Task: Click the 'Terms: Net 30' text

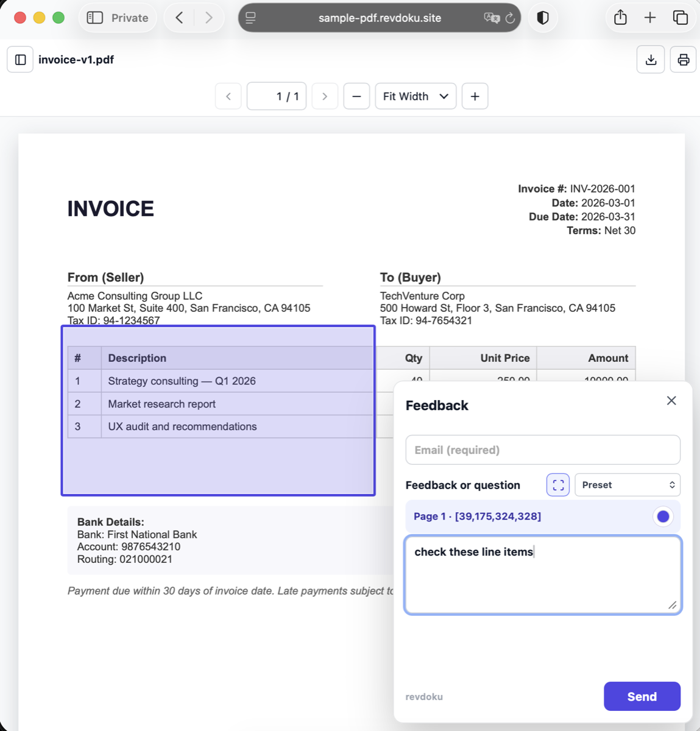Action: 601,231
